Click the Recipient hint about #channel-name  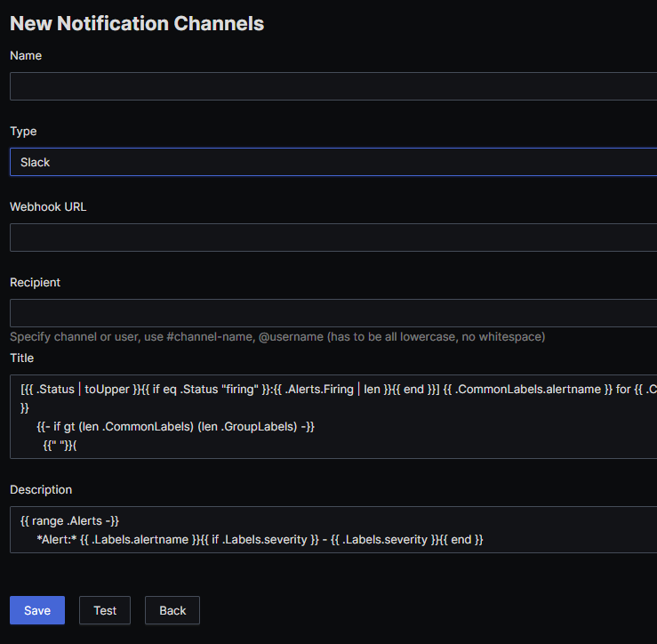pyautogui.click(x=277, y=337)
